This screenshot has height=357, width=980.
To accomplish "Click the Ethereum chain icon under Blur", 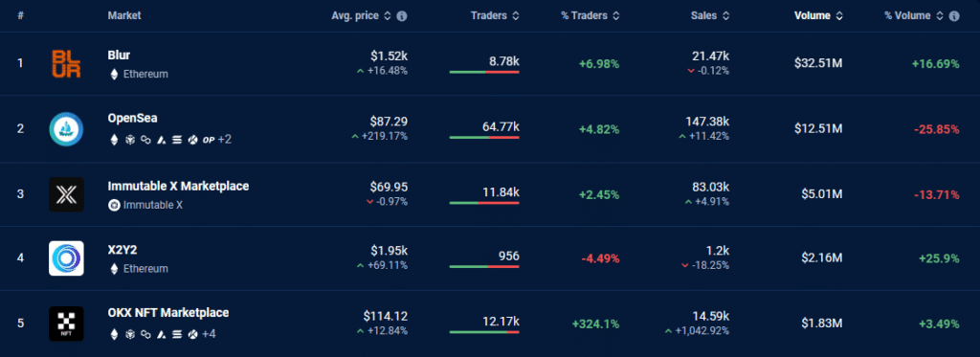I will tap(114, 74).
